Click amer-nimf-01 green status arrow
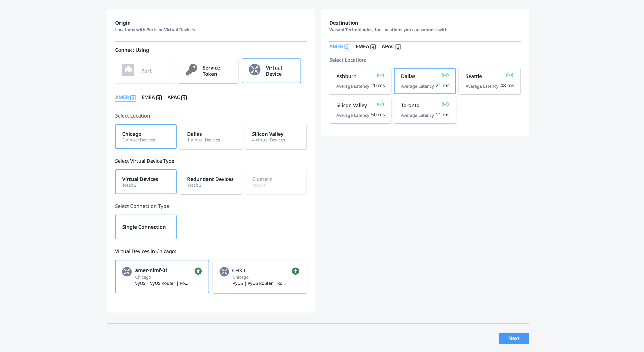This screenshot has width=644, height=352. point(198,271)
